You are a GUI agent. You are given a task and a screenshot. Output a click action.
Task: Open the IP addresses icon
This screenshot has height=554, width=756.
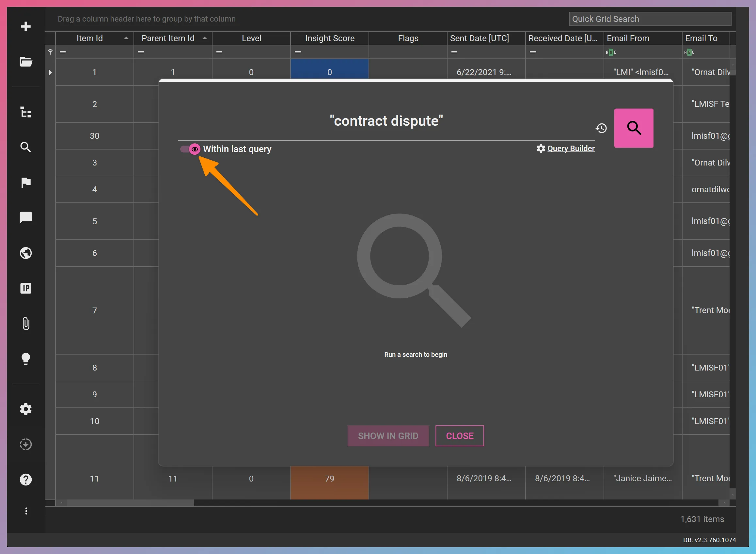[x=25, y=288]
